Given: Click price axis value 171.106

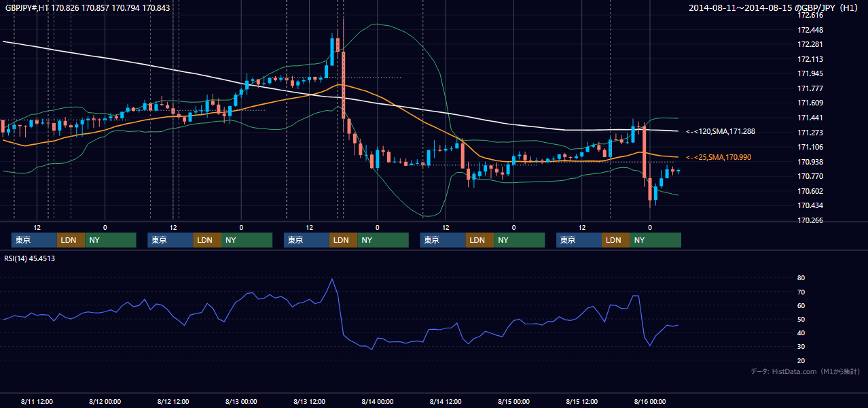Looking at the screenshot, I should (810, 147).
